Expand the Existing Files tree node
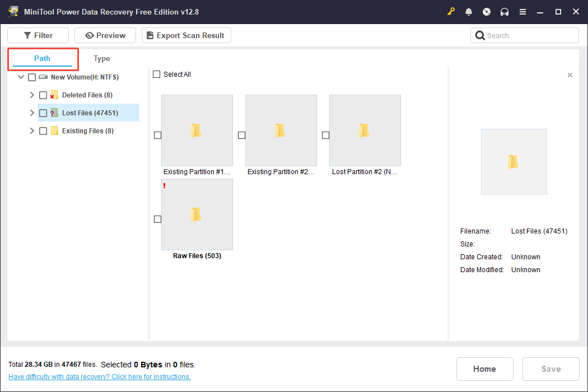 click(x=32, y=130)
